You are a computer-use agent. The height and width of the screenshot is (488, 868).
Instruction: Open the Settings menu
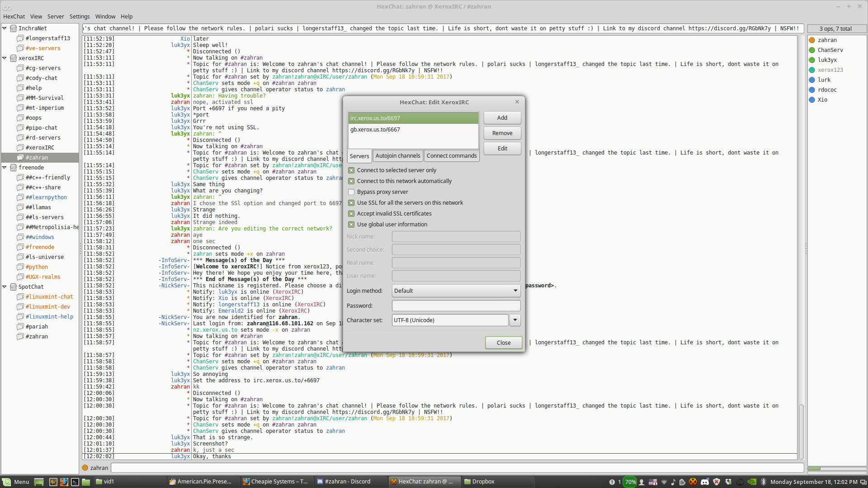80,17
